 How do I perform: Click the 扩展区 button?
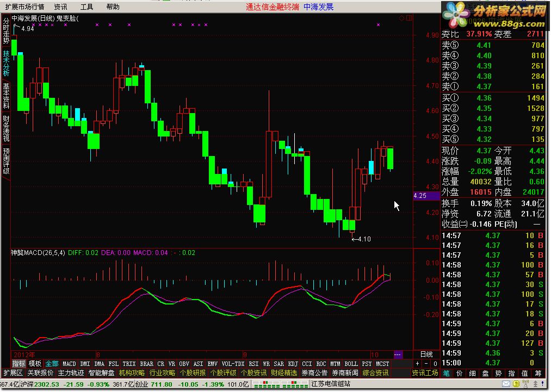point(13,373)
